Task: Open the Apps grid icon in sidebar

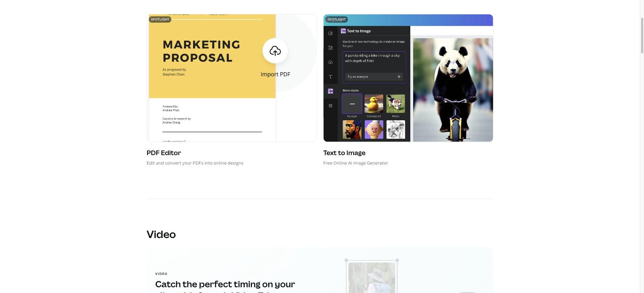Action: coord(330,106)
